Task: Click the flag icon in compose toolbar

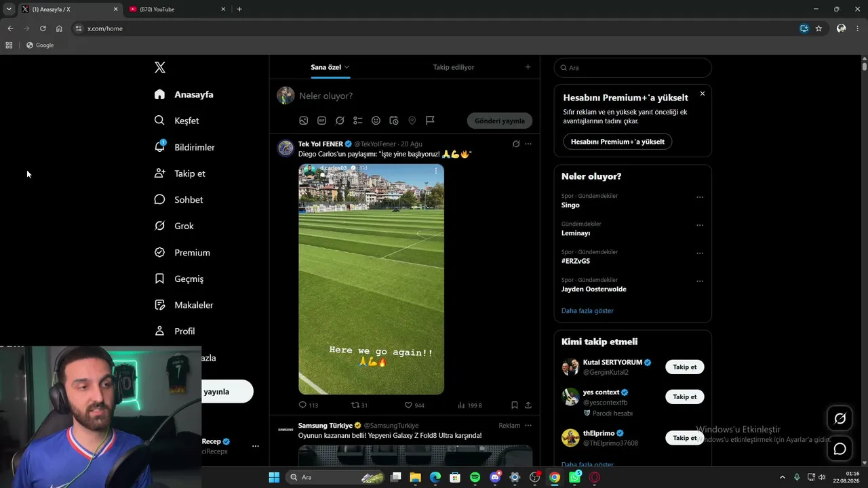Action: click(430, 121)
